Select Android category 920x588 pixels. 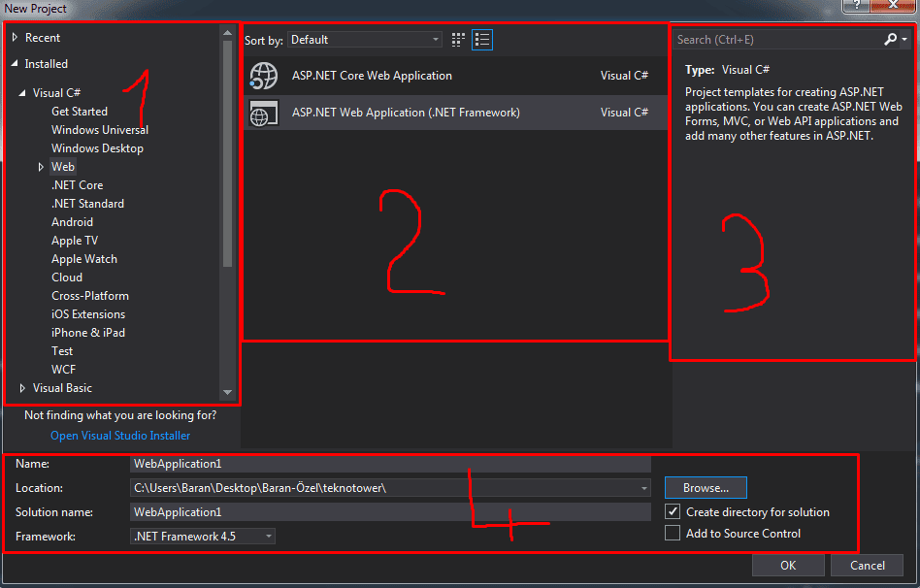[x=72, y=222]
